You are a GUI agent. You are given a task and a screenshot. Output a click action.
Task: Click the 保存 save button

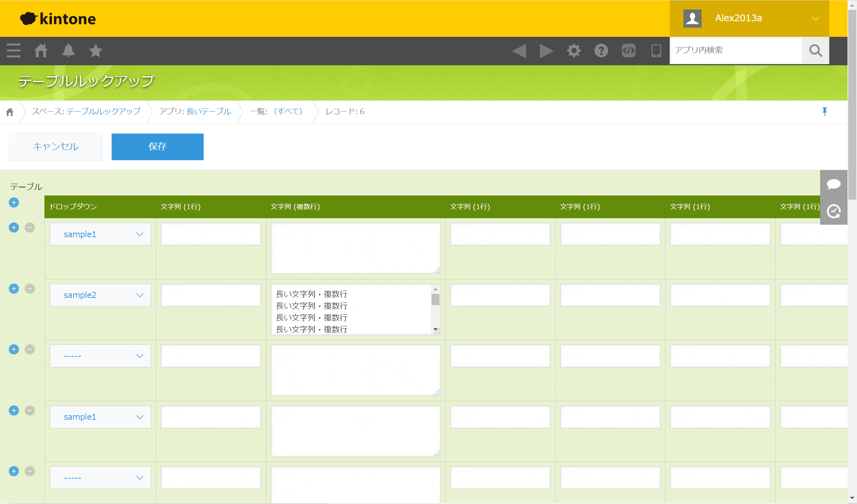point(157,146)
